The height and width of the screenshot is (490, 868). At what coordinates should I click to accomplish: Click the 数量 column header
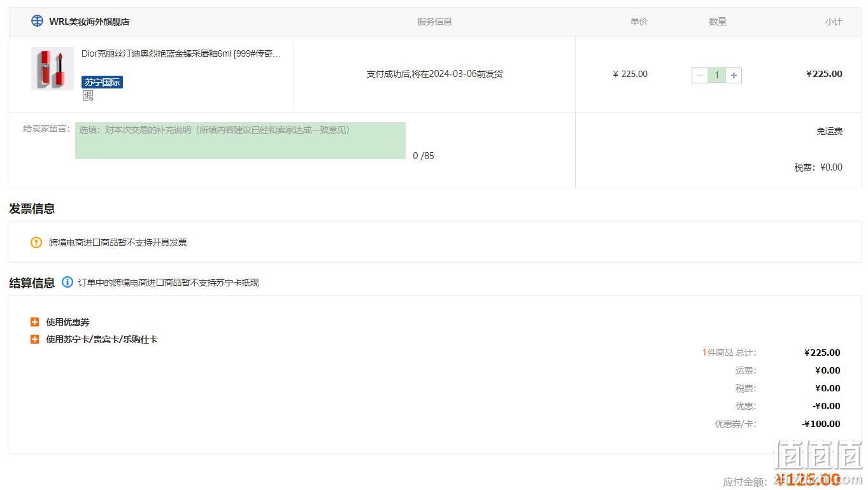(x=718, y=22)
